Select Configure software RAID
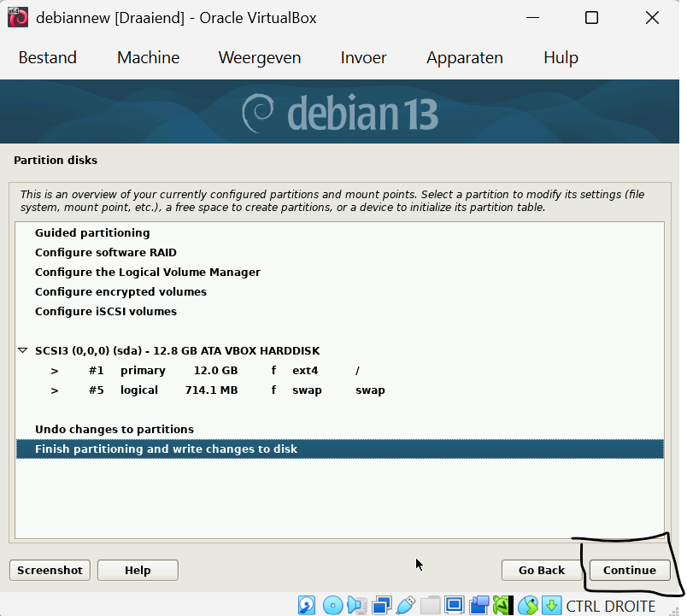Viewport: 687px width, 616px height. point(339,252)
